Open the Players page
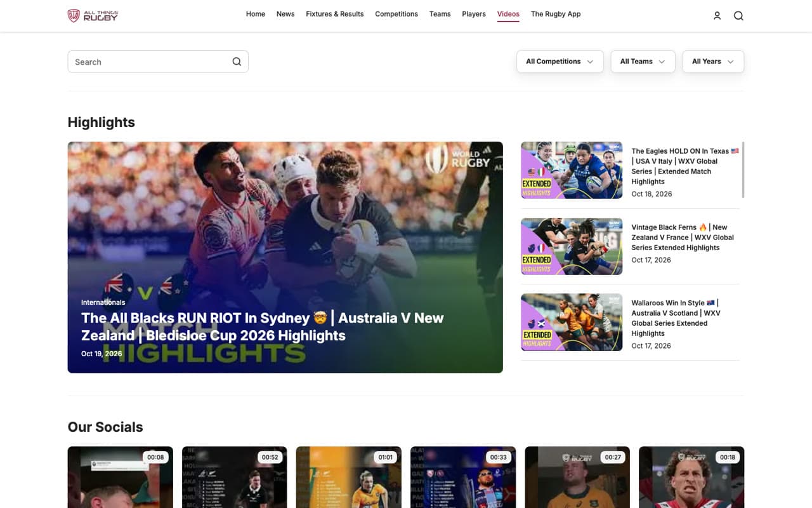812x508 pixels. coord(474,14)
